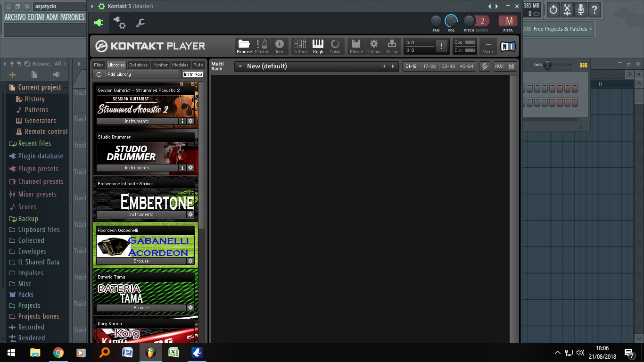
Task: Select the previous multi preset arrow
Action: click(385, 66)
